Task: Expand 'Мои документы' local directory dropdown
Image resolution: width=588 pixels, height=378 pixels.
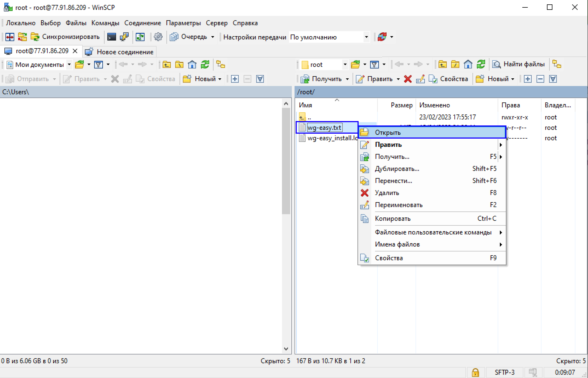Action: (69, 65)
